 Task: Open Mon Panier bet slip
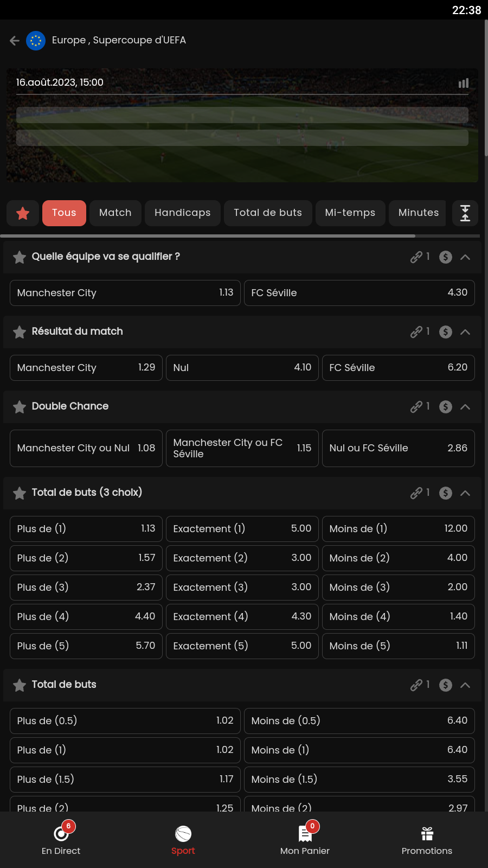coord(305,840)
